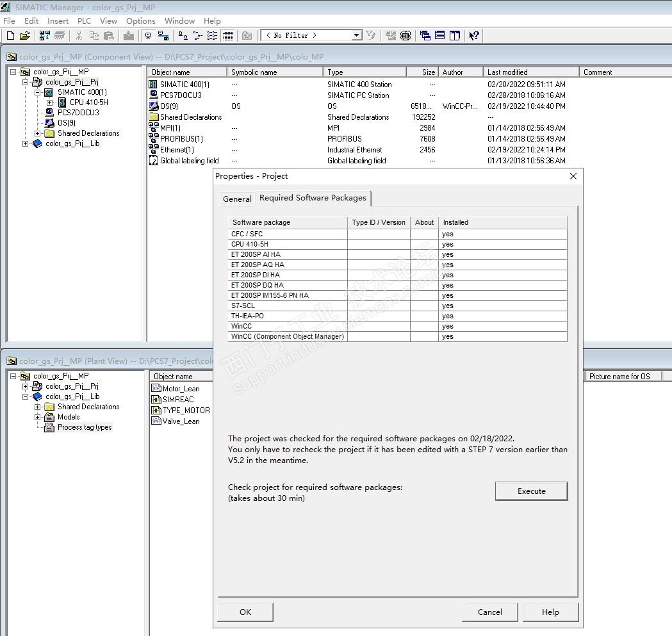Click the Accessible Nodes toolbar icon
The width and height of the screenshot is (672, 636).
[44, 36]
